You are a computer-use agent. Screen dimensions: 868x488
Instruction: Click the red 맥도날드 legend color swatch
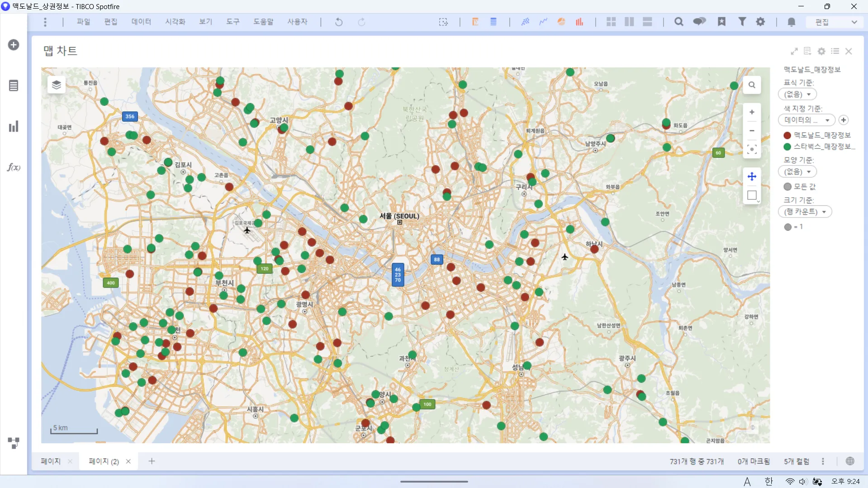tap(787, 135)
